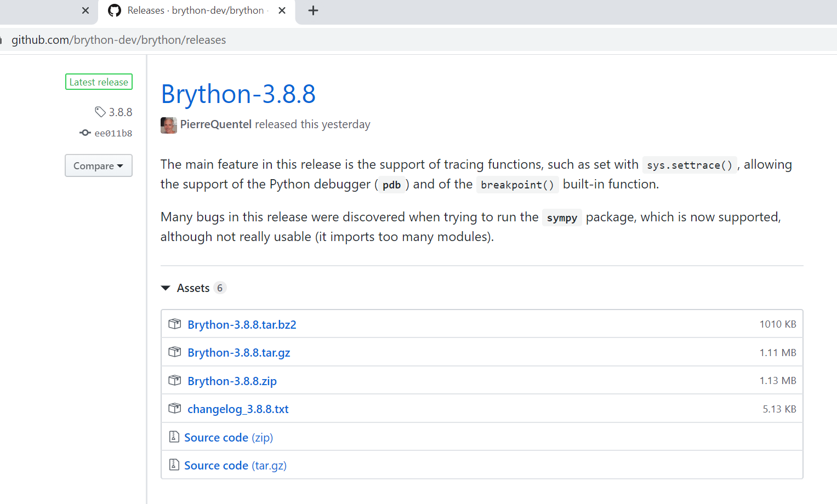Download Source code (zip)
Screen dimensions: 837x504
229,438
